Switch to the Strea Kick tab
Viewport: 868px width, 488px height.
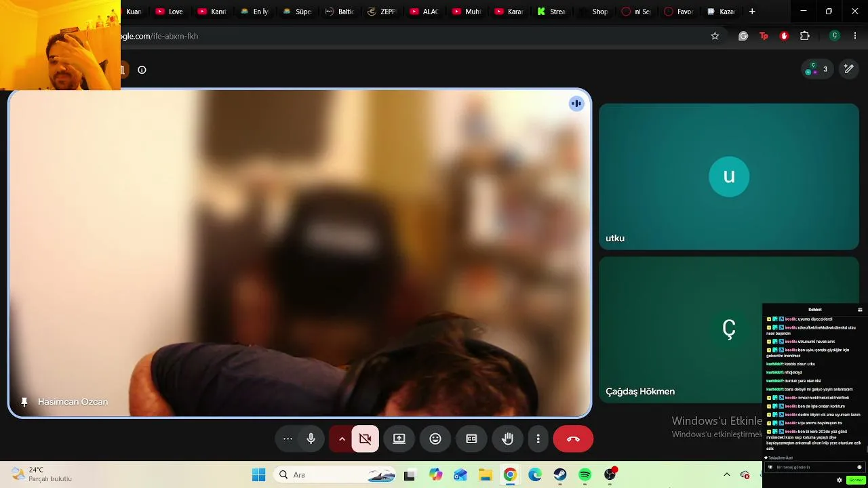point(551,12)
